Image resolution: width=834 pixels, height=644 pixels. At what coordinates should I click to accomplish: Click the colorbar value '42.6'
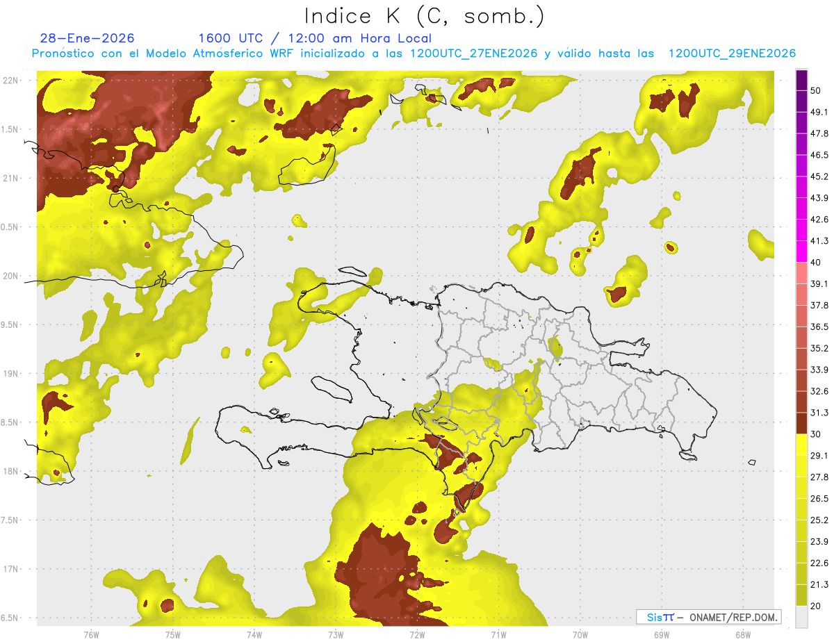pyautogui.click(x=819, y=220)
